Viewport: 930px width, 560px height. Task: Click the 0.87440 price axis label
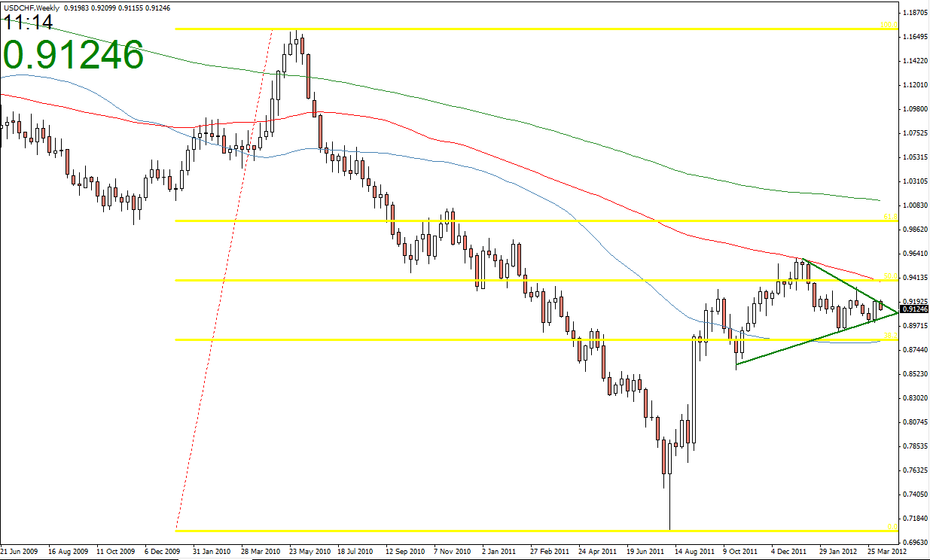click(915, 350)
